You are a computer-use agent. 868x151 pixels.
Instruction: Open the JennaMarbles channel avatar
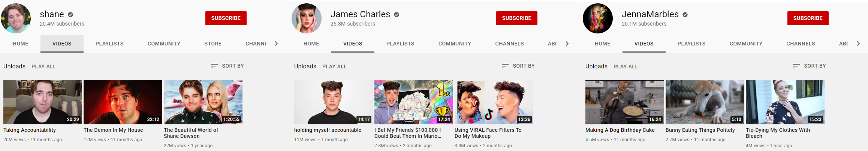pos(598,18)
